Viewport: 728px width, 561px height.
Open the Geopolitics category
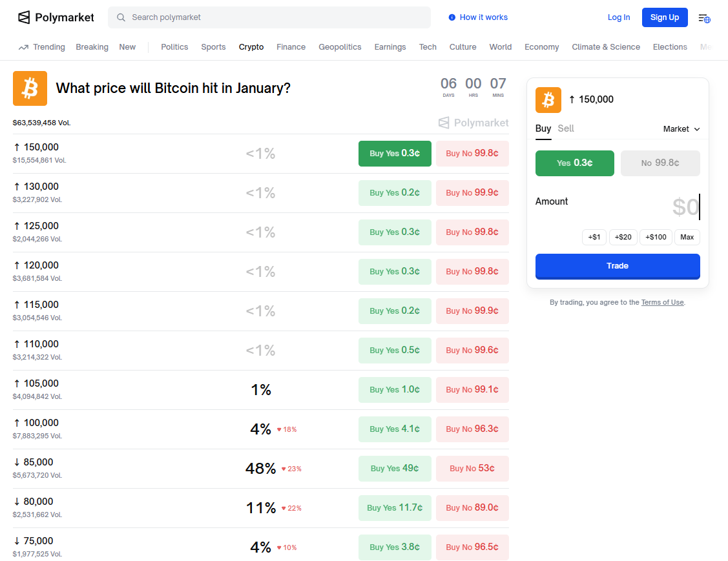[340, 47]
